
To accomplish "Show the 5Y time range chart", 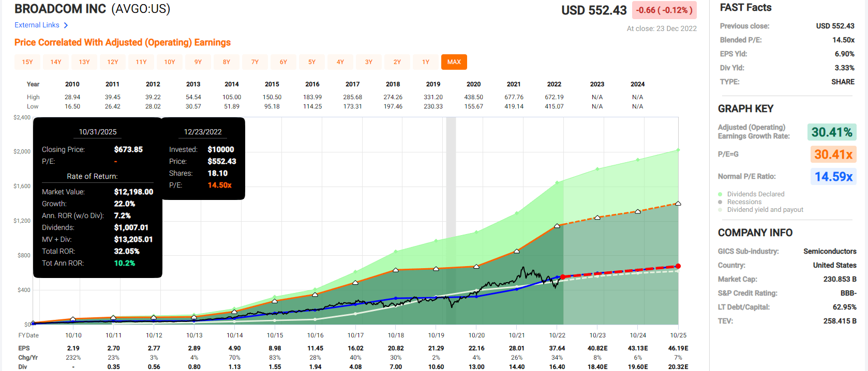I will (x=312, y=62).
